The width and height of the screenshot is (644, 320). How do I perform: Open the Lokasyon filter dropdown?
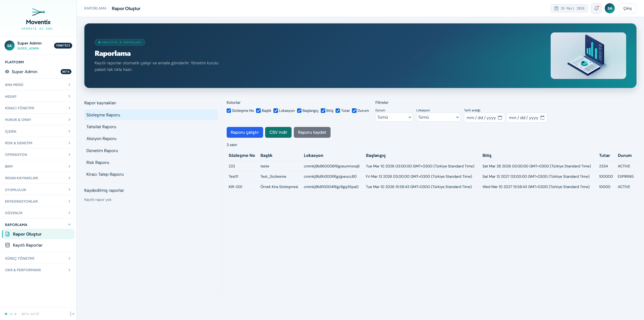(438, 117)
